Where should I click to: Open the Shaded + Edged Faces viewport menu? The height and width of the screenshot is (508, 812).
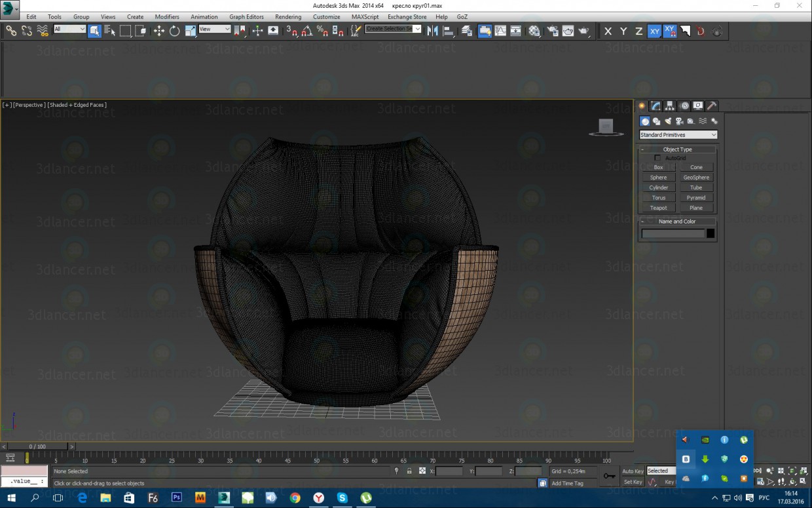[77, 105]
